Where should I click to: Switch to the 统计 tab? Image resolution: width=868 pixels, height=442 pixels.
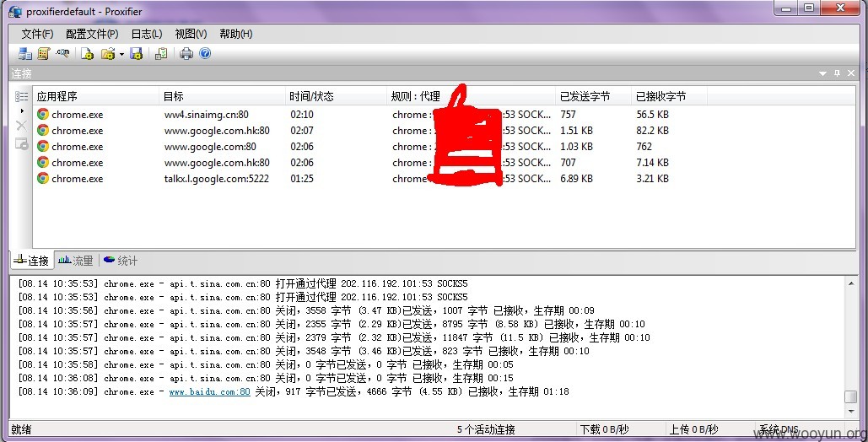tap(121, 261)
